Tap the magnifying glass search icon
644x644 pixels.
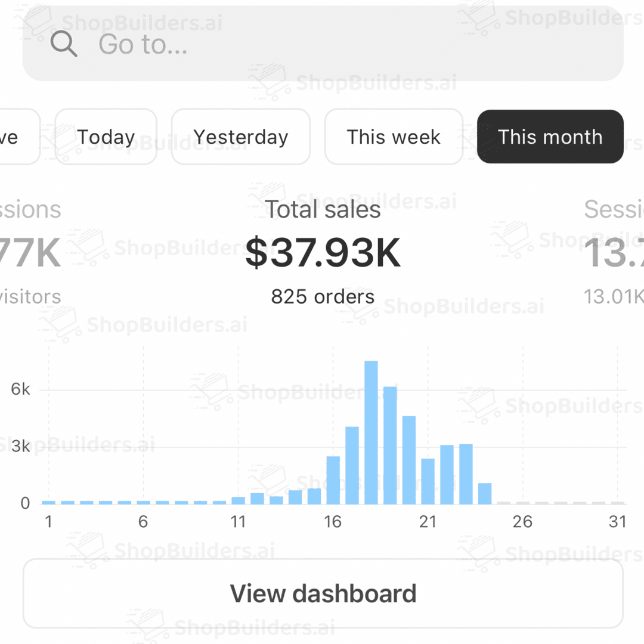click(64, 44)
